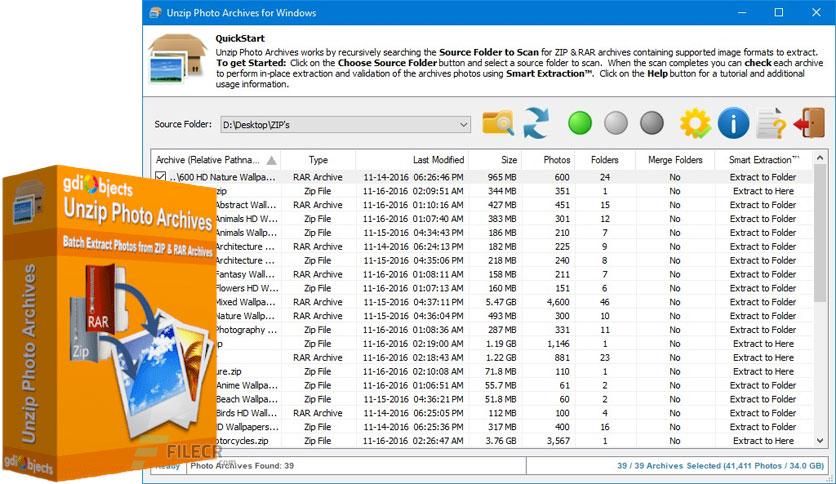Click the 'Anime Wallpa...' archive name
This screenshot has height=484, width=836.
247,385
